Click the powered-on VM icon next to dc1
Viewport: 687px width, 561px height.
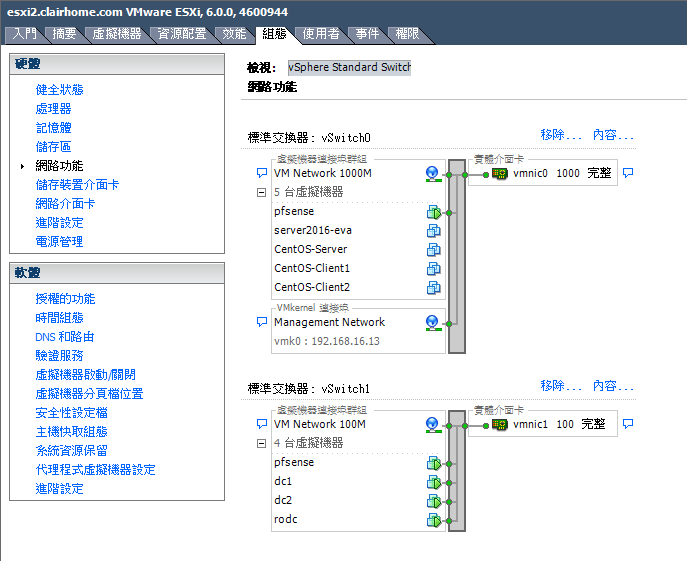[434, 482]
